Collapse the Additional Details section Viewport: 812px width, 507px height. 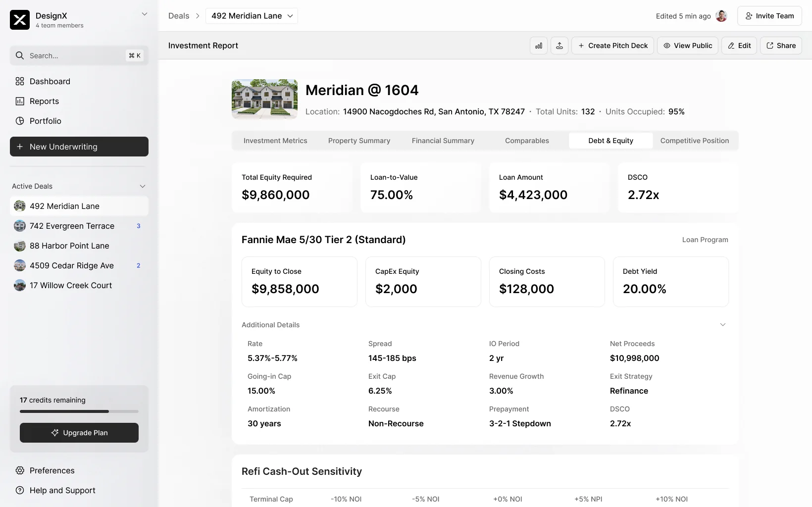pyautogui.click(x=723, y=325)
